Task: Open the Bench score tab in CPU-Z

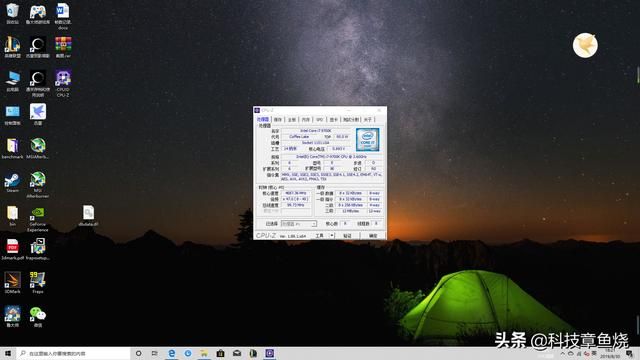Action: click(351, 119)
